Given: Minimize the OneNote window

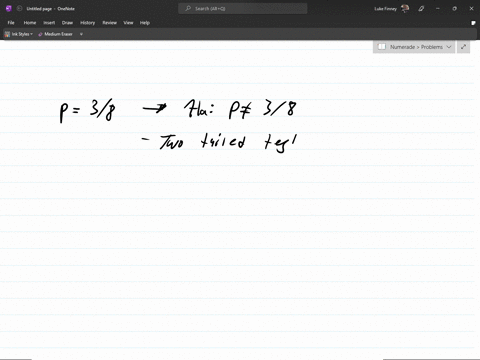Looking at the screenshot, I should [x=438, y=8].
